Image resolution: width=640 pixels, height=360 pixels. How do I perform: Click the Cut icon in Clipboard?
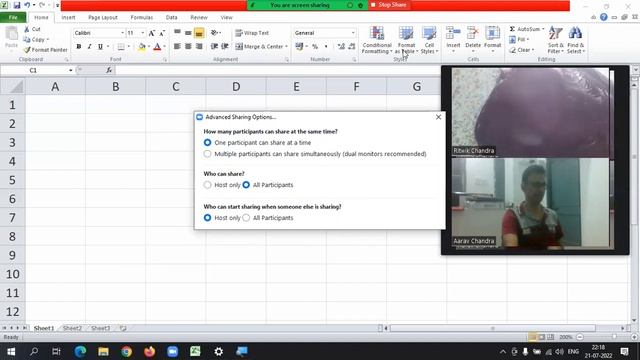[32, 29]
